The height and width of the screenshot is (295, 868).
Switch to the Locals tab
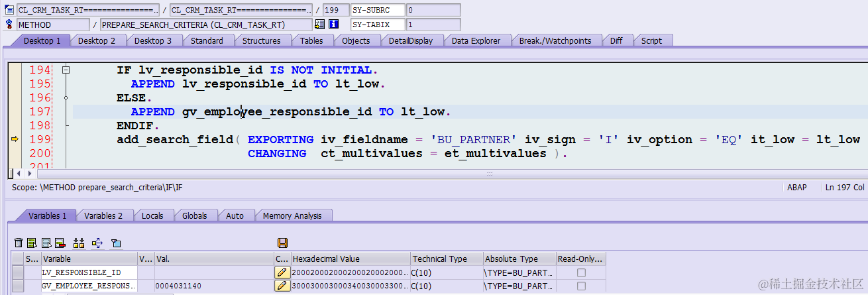tap(152, 215)
